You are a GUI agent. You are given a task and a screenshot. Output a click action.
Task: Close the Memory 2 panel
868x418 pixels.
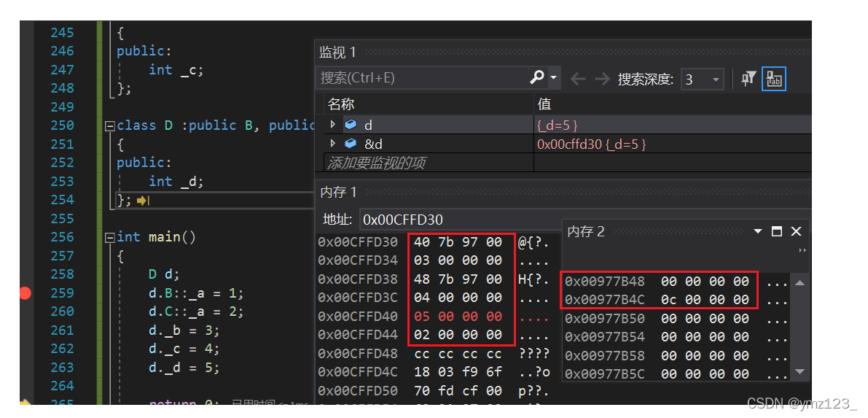pos(796,231)
